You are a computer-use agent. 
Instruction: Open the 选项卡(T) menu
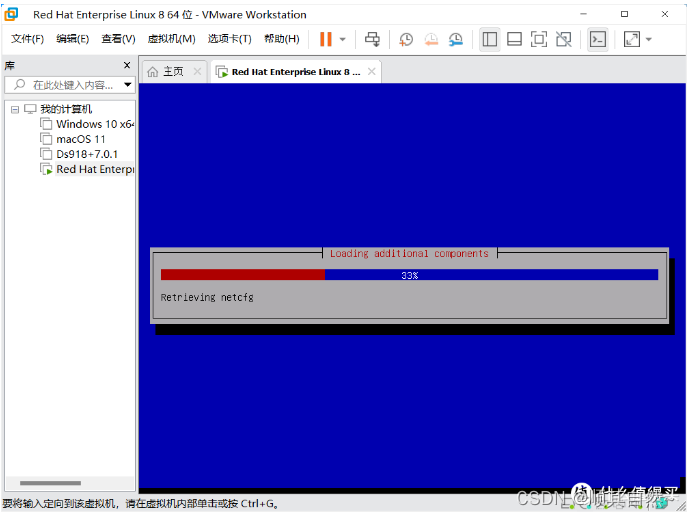(229, 39)
